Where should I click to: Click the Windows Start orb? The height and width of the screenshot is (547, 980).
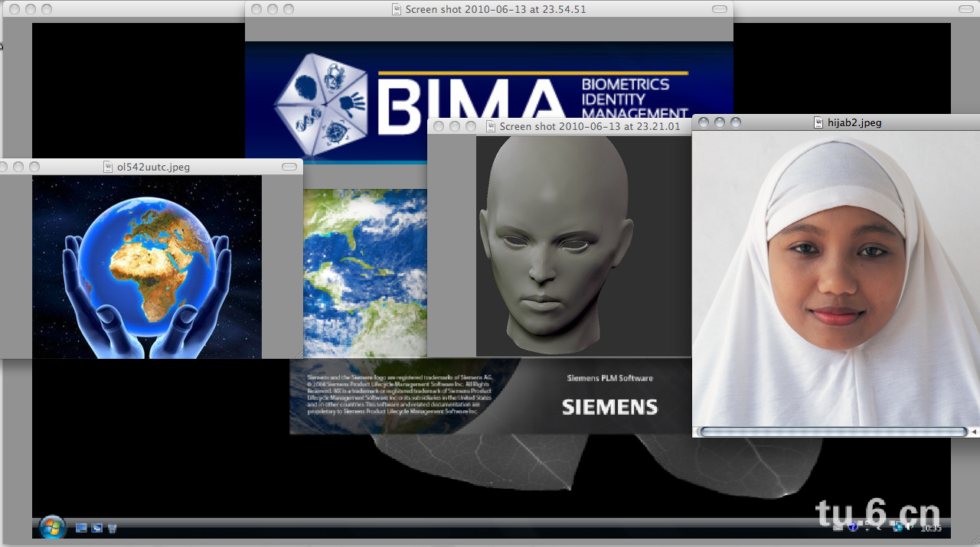52,527
